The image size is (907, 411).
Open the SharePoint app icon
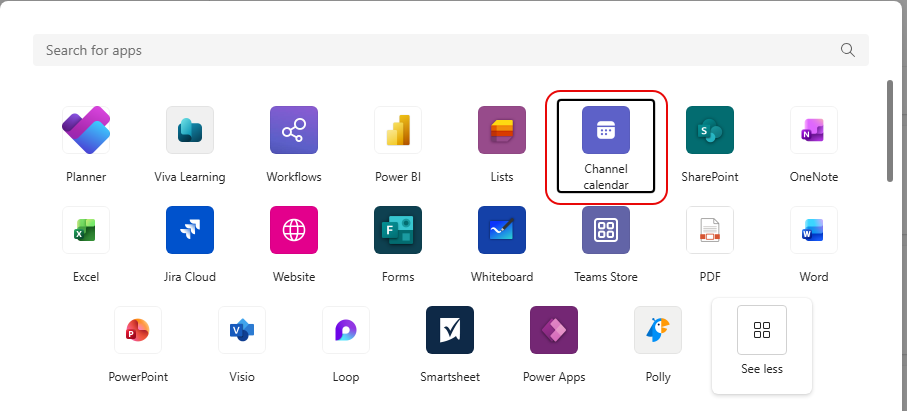point(710,131)
